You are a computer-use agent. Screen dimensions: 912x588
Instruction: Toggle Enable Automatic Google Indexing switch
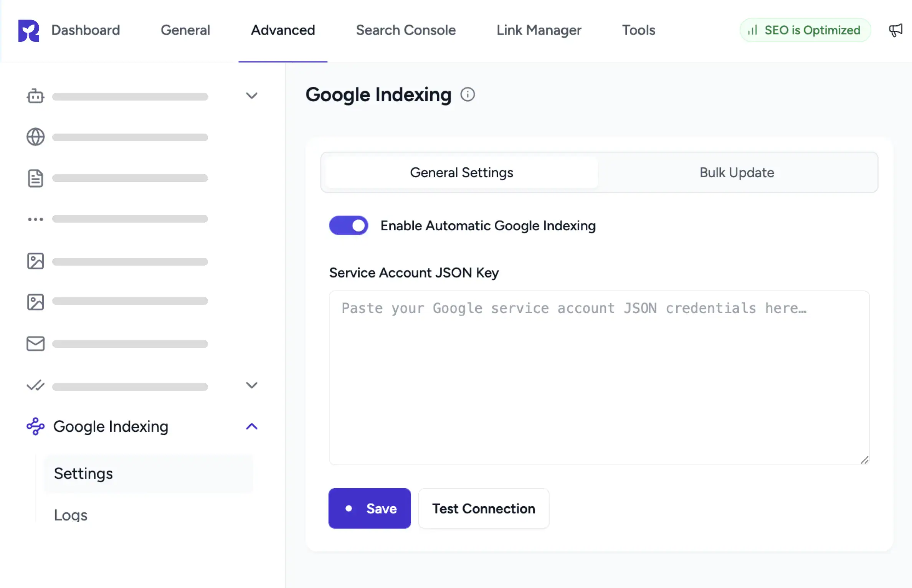click(x=349, y=225)
